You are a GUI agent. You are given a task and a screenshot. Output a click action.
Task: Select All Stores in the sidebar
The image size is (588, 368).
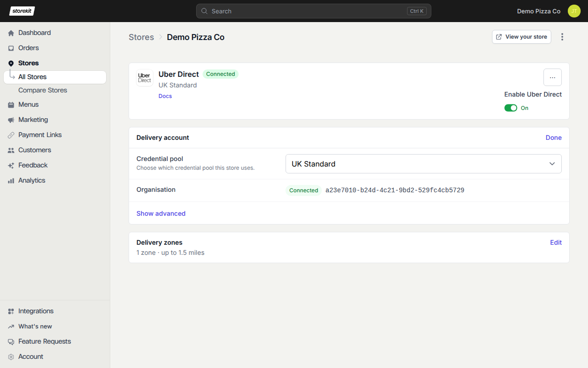[55, 77]
